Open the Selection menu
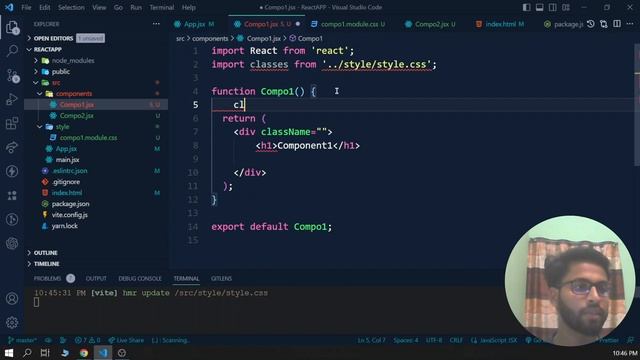Screen dimensions: 640x360 pyautogui.click(x=71, y=7)
